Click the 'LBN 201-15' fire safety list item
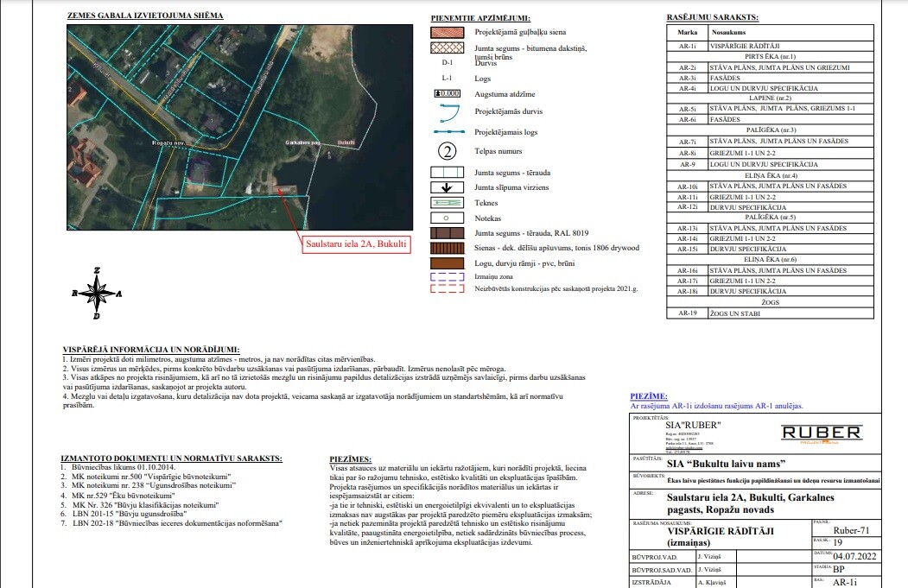The image size is (908, 588). pyautogui.click(x=129, y=514)
